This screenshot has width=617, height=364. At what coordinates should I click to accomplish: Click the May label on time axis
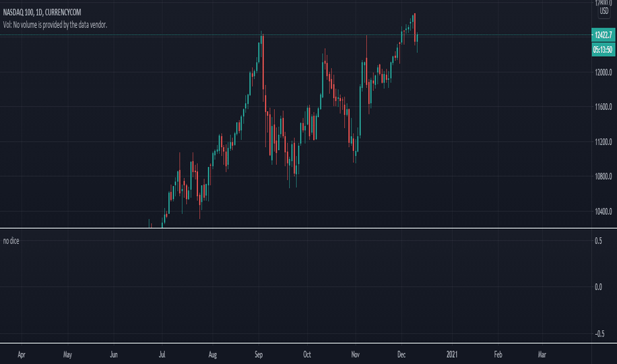pyautogui.click(x=68, y=355)
